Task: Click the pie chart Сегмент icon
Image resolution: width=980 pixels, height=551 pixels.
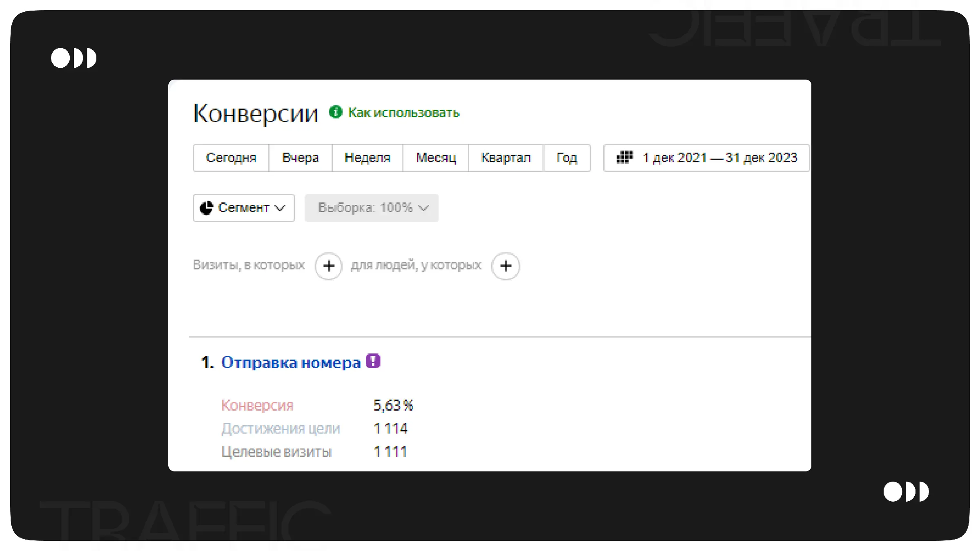Action: [207, 208]
